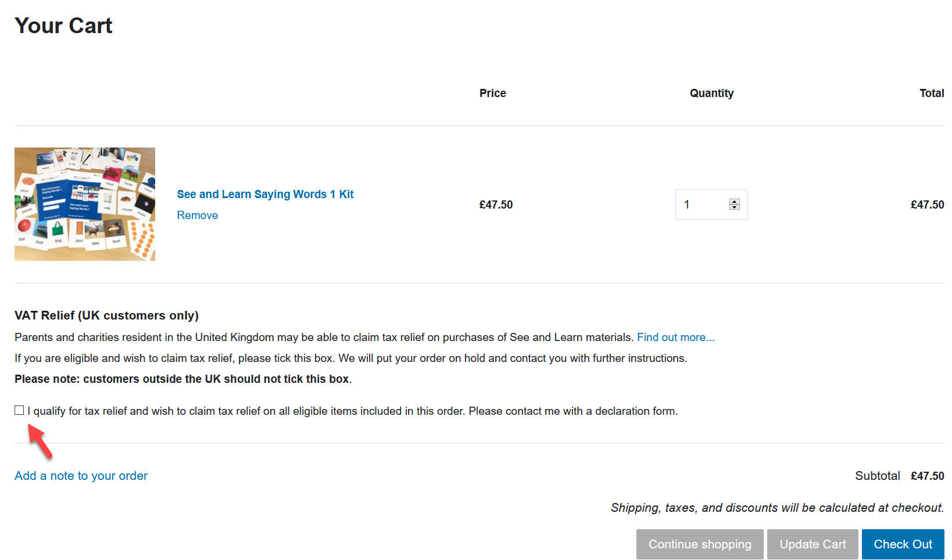Click the Subtotal £47.50 amount
This screenshot has height=560, width=952.
click(x=927, y=476)
